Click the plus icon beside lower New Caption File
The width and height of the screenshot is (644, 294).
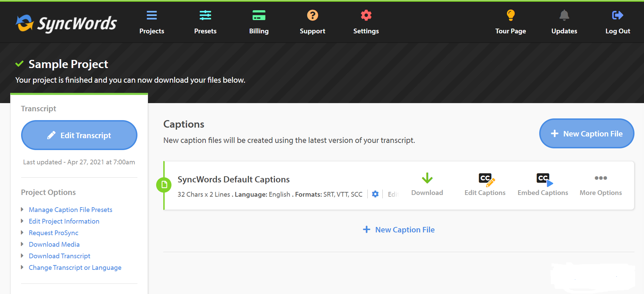click(x=366, y=229)
